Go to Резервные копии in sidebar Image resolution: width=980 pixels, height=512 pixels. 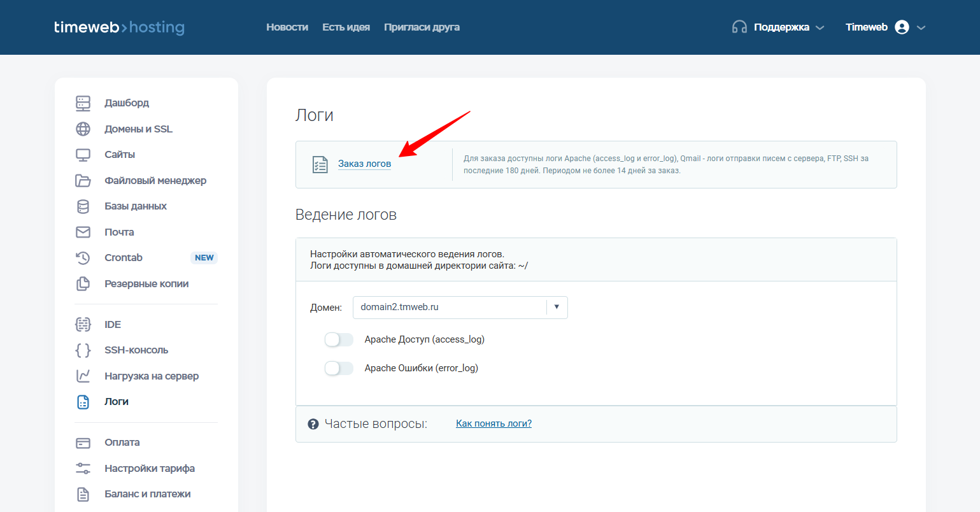click(x=146, y=284)
